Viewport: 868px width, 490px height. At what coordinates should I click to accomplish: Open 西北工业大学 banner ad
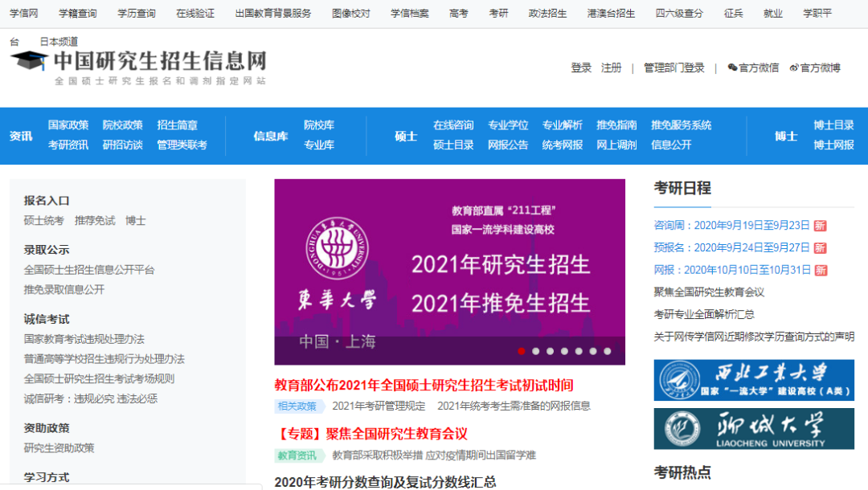pyautogui.click(x=754, y=380)
